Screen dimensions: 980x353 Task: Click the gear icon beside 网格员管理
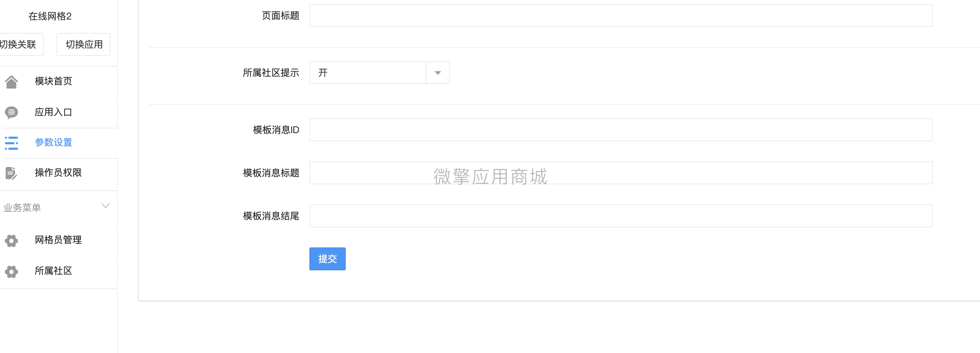(x=11, y=240)
